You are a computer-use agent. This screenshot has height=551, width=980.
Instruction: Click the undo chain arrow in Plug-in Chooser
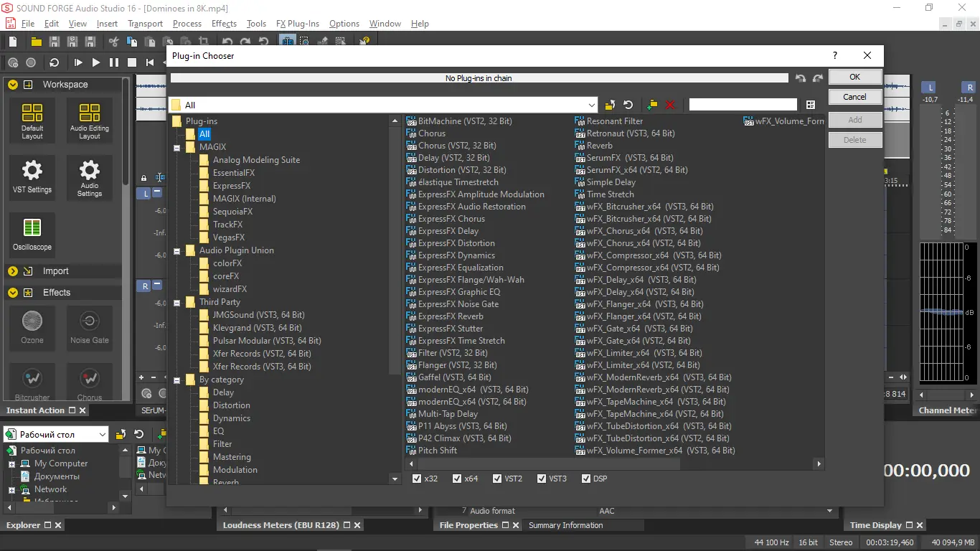[x=801, y=78]
